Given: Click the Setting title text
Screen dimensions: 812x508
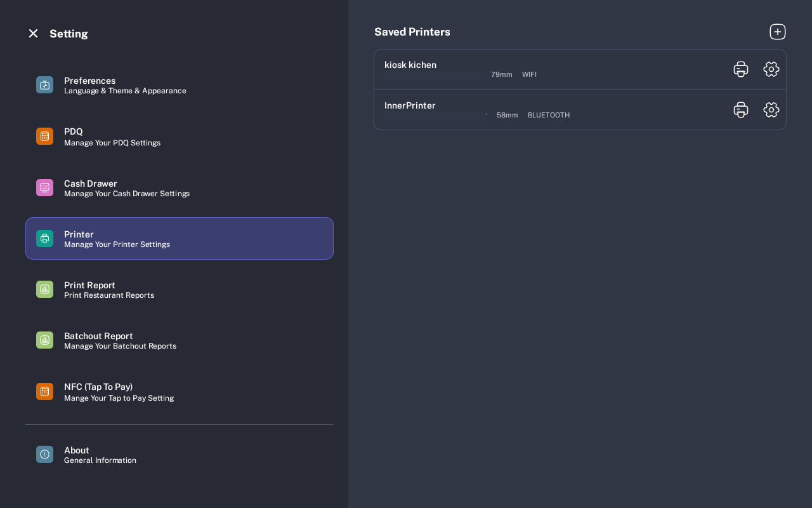Looking at the screenshot, I should 69,34.
